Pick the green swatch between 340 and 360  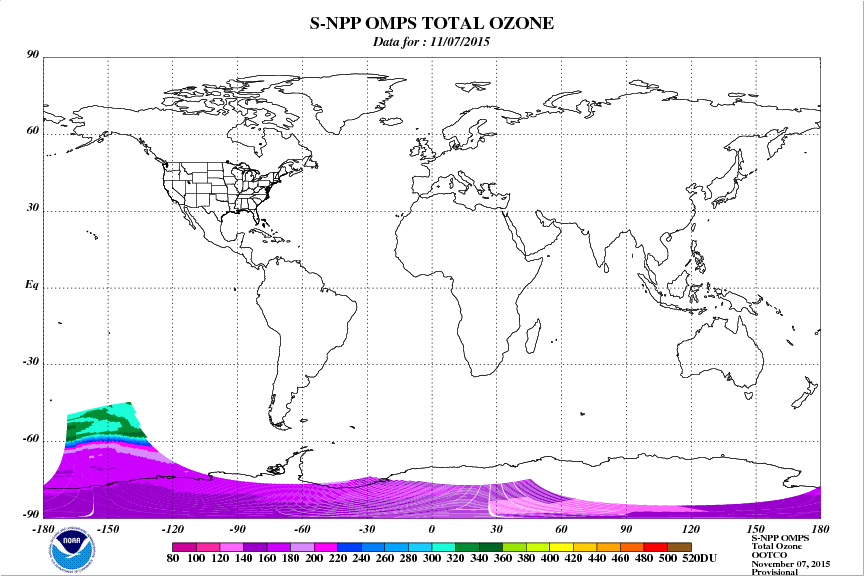[491, 547]
